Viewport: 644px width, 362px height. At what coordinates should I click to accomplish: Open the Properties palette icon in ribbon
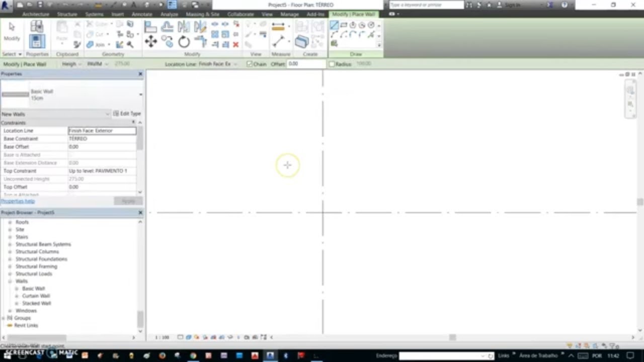click(x=37, y=41)
